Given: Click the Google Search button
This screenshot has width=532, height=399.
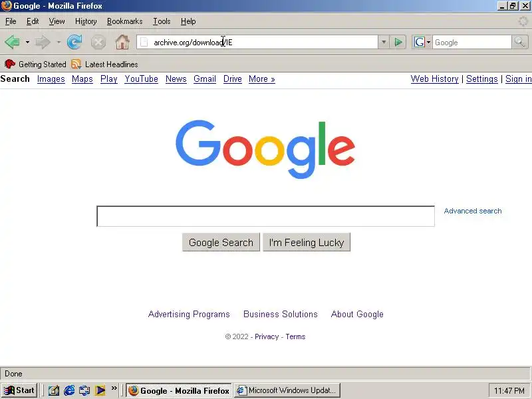Looking at the screenshot, I should click(x=221, y=242).
